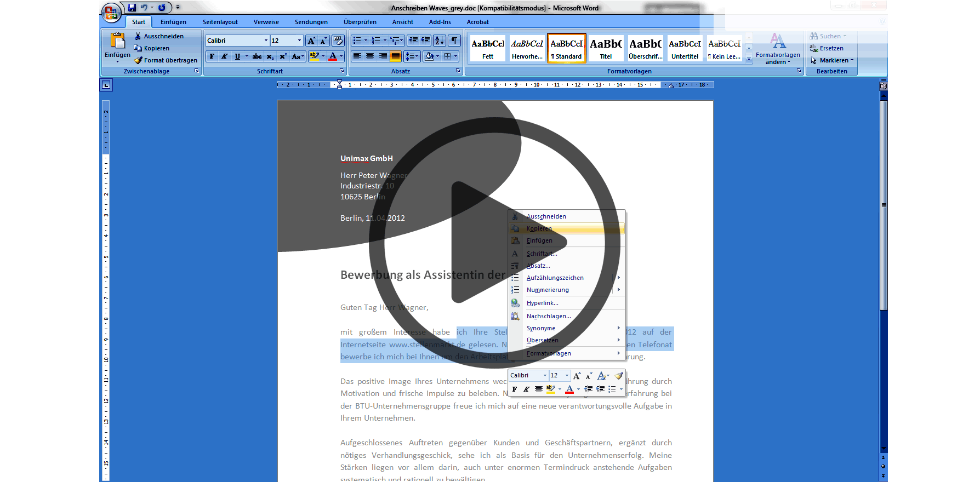Open the Calibri font name dropdown in ribbon

tap(266, 41)
